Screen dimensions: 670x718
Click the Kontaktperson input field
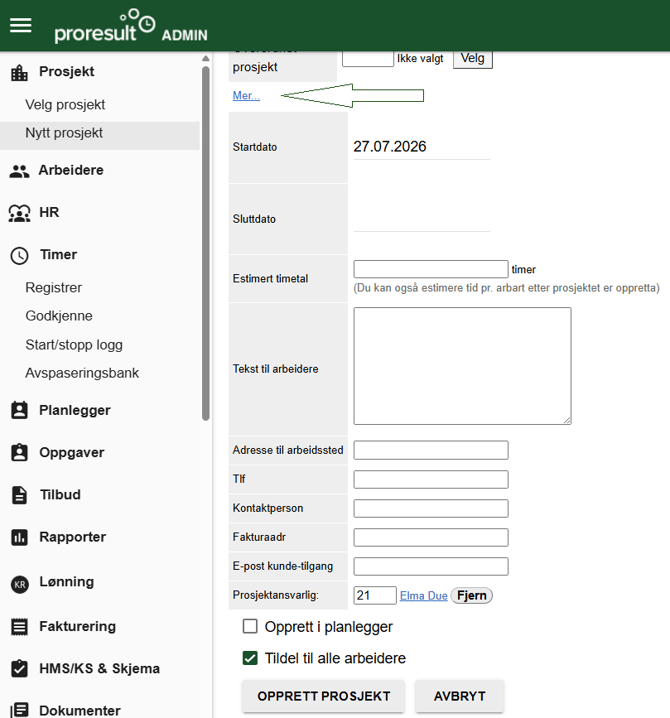click(x=431, y=508)
